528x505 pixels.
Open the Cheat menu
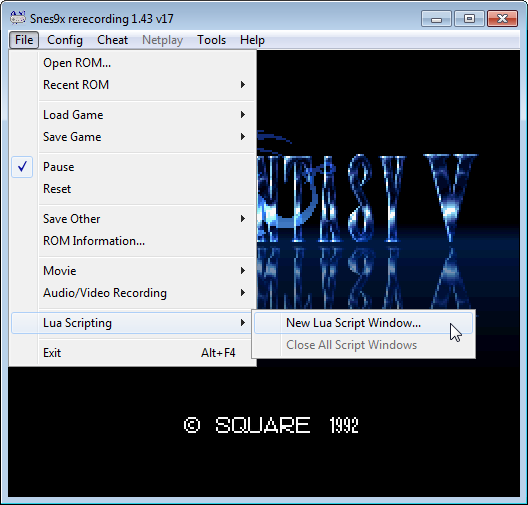[x=112, y=40]
